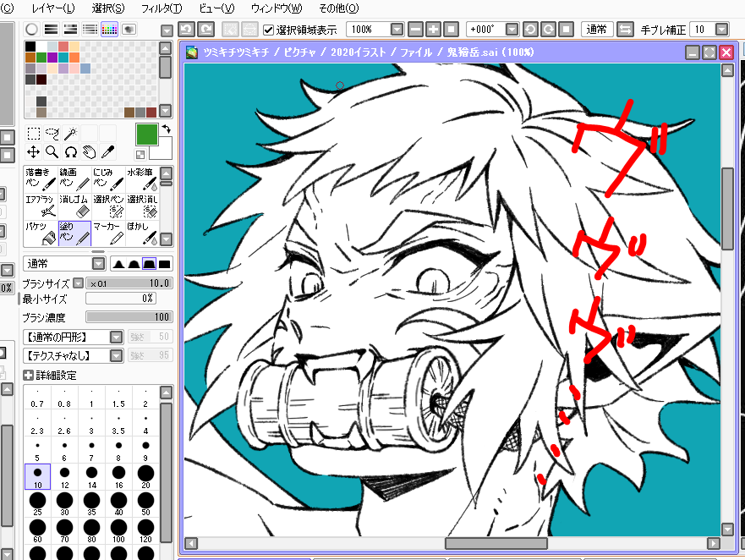Open the レイヤー(L) menu
This screenshot has height=560, width=745.
click(52, 8)
